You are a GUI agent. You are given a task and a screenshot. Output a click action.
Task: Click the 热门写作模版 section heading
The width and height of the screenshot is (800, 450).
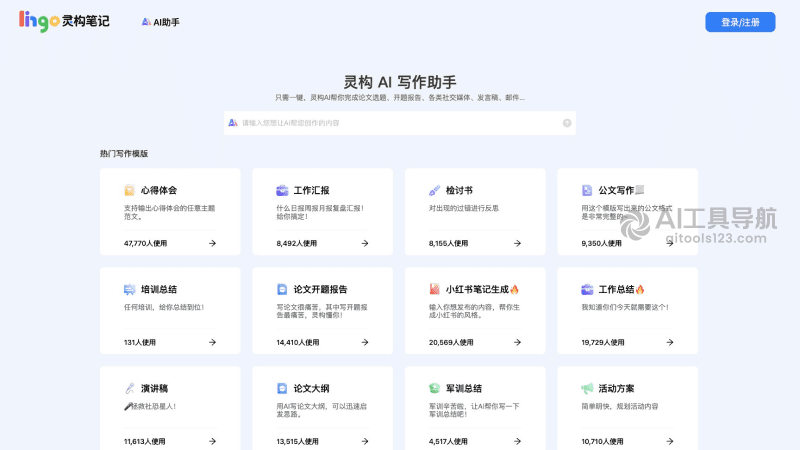[124, 154]
